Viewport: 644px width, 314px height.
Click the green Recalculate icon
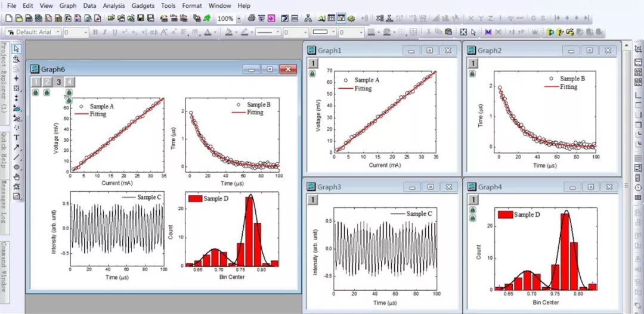(207, 18)
